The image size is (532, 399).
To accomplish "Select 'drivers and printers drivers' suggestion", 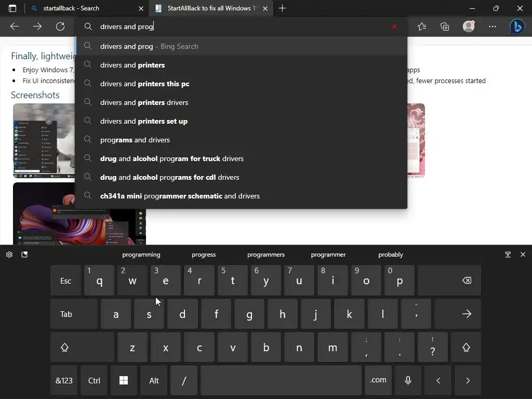I will (x=241, y=102).
